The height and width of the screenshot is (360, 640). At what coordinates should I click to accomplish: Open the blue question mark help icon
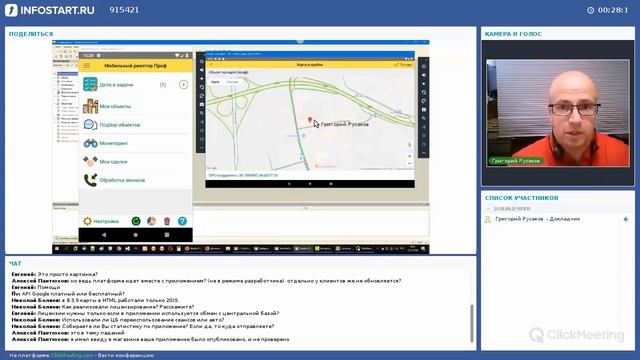(x=182, y=221)
